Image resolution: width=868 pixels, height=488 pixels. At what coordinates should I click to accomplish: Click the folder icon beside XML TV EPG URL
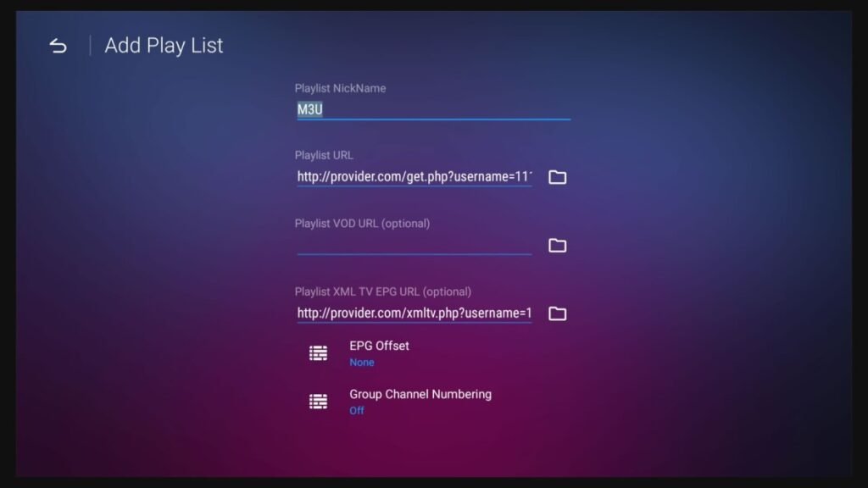(557, 313)
